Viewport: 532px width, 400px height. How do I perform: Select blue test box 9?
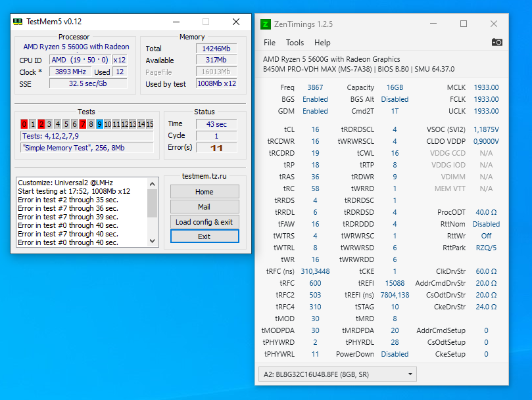(x=99, y=124)
